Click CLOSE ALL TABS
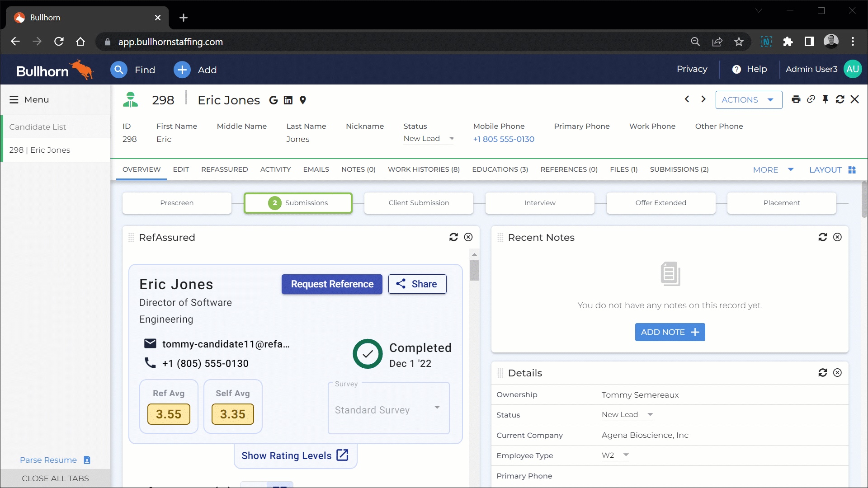The height and width of the screenshot is (488, 868). pyautogui.click(x=55, y=479)
